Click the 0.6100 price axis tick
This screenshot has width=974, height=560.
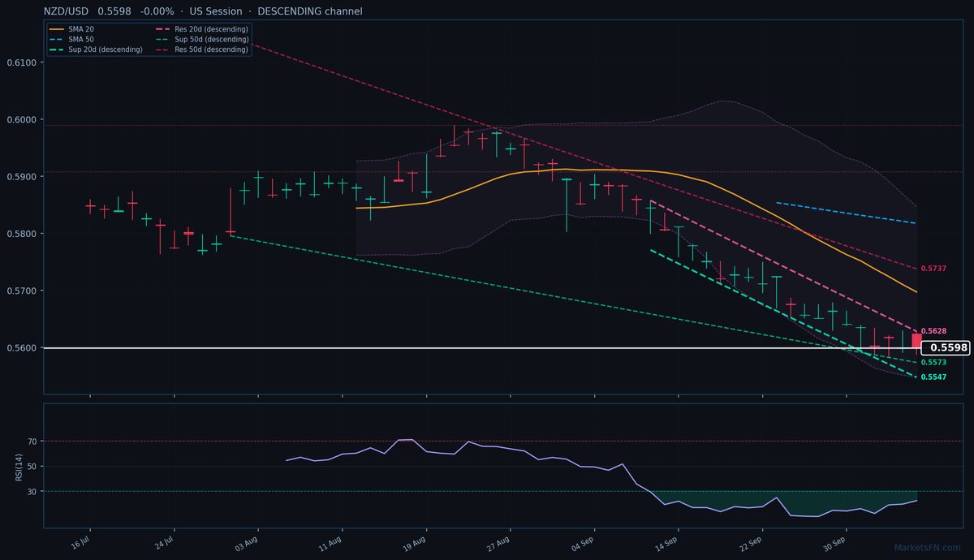tap(21, 62)
